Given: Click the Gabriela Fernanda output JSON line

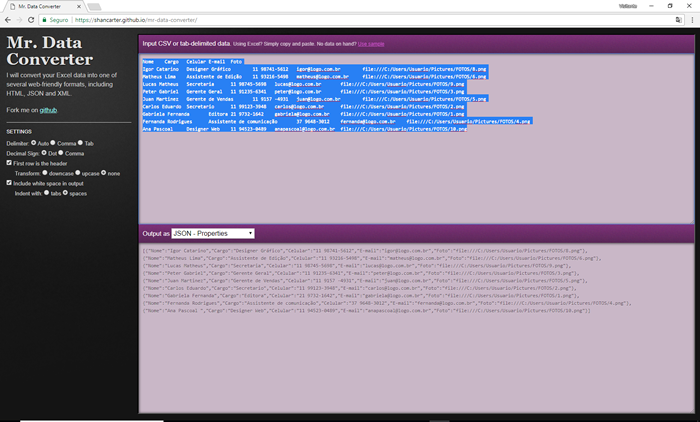Looking at the screenshot, I should 361,296.
